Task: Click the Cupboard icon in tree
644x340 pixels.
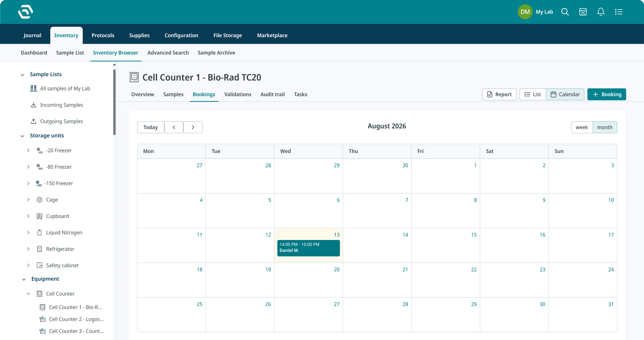Action: (x=39, y=216)
